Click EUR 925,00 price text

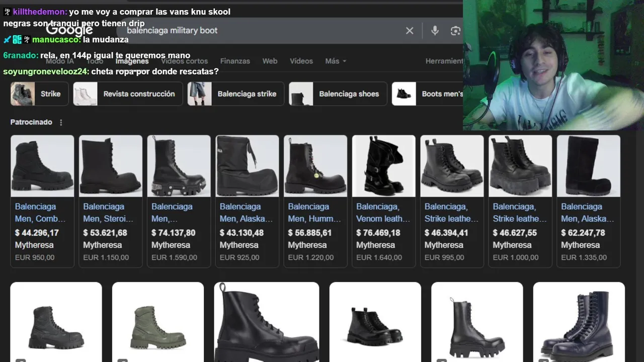(x=239, y=257)
